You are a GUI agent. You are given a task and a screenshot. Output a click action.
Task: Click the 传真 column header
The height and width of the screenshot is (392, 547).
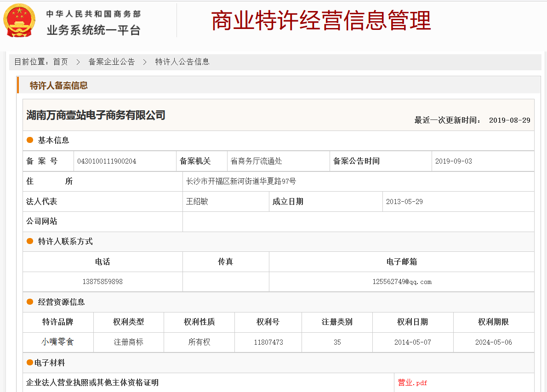pyautogui.click(x=225, y=261)
